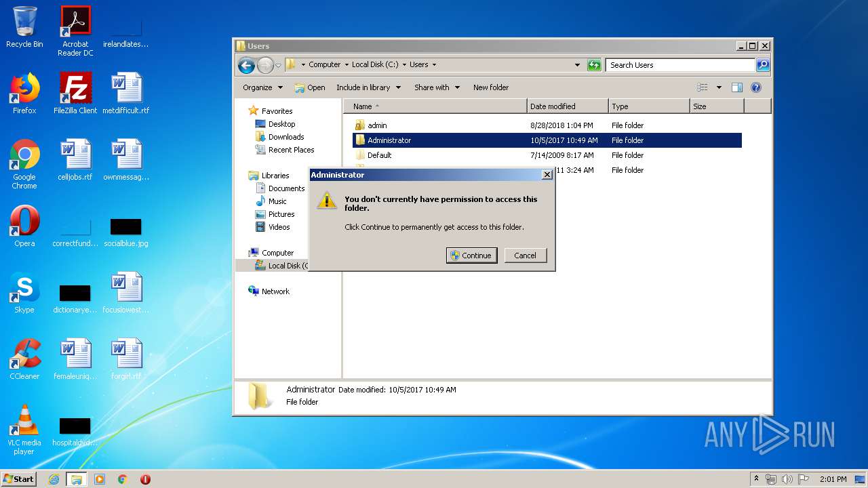Select forgirl.rtf on the desktop
Viewport: 868px width, 488px height.
click(x=126, y=359)
